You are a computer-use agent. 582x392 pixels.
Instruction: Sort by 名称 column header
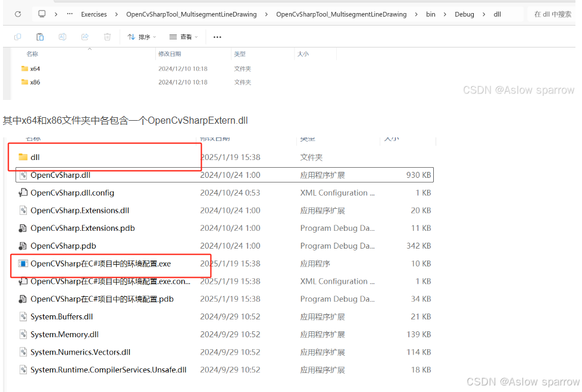coord(32,54)
